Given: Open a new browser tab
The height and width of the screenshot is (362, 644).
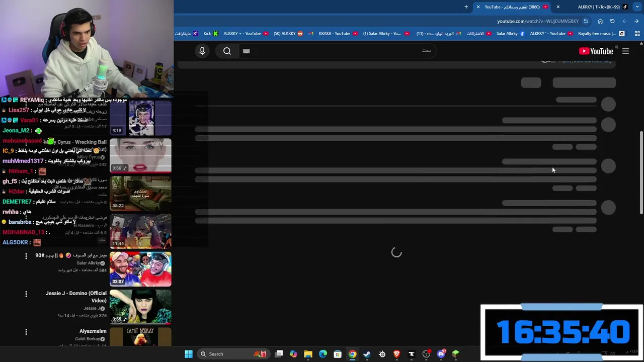Looking at the screenshot, I should pos(466,7).
